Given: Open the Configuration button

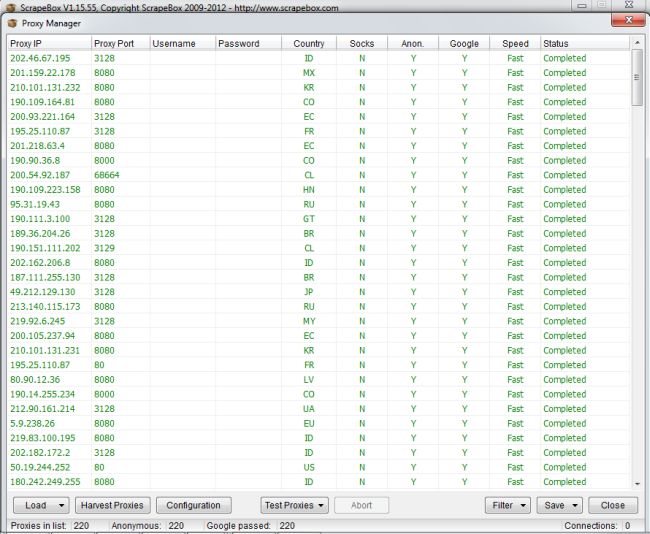Looking at the screenshot, I should tap(194, 505).
